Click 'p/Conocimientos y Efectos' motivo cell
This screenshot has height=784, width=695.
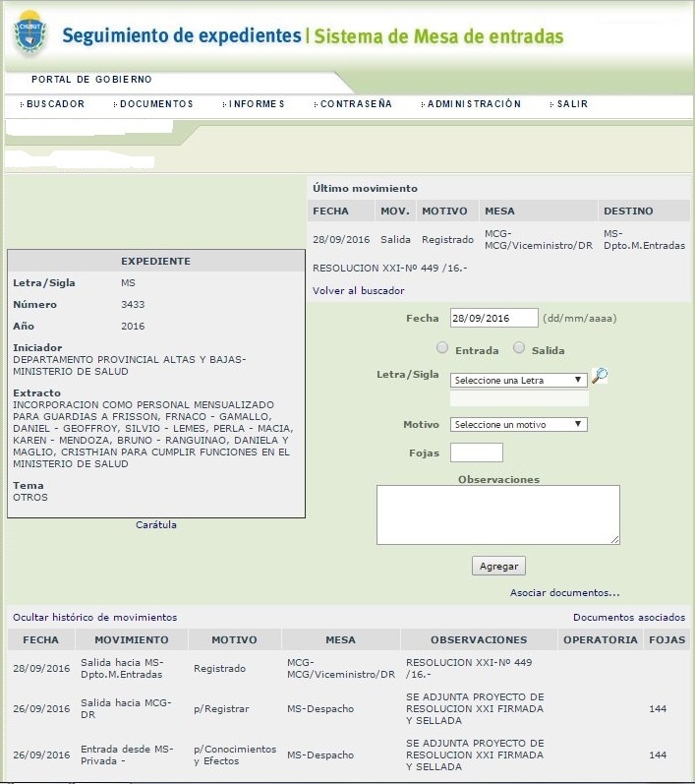click(x=235, y=755)
